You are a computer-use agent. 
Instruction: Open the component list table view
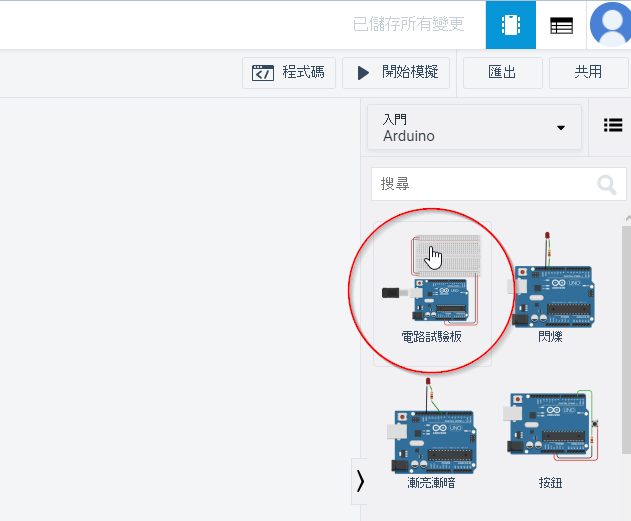click(x=561, y=25)
